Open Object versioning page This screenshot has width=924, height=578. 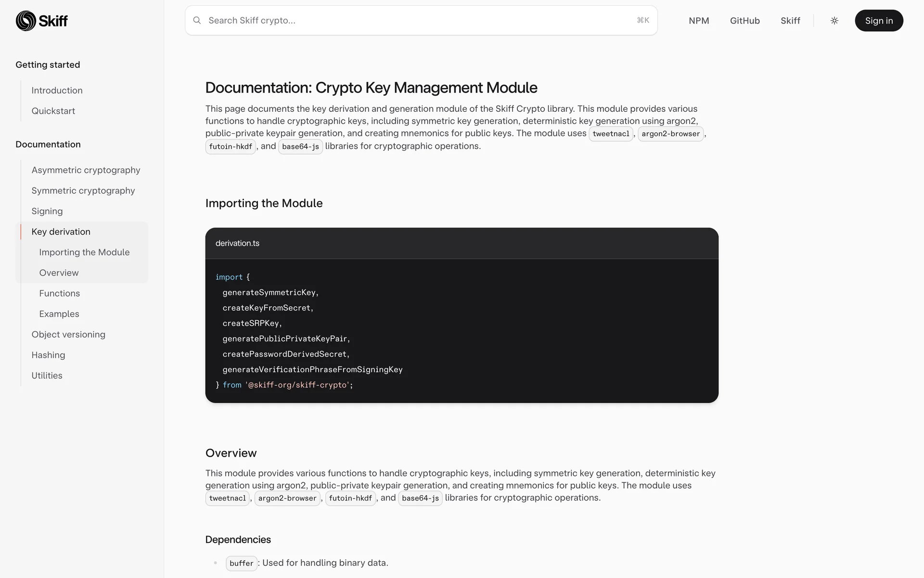click(68, 334)
